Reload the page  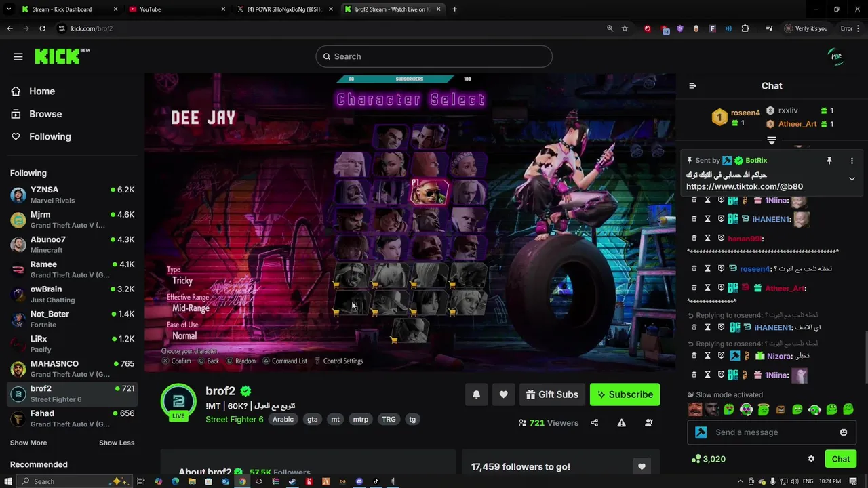tap(42, 28)
